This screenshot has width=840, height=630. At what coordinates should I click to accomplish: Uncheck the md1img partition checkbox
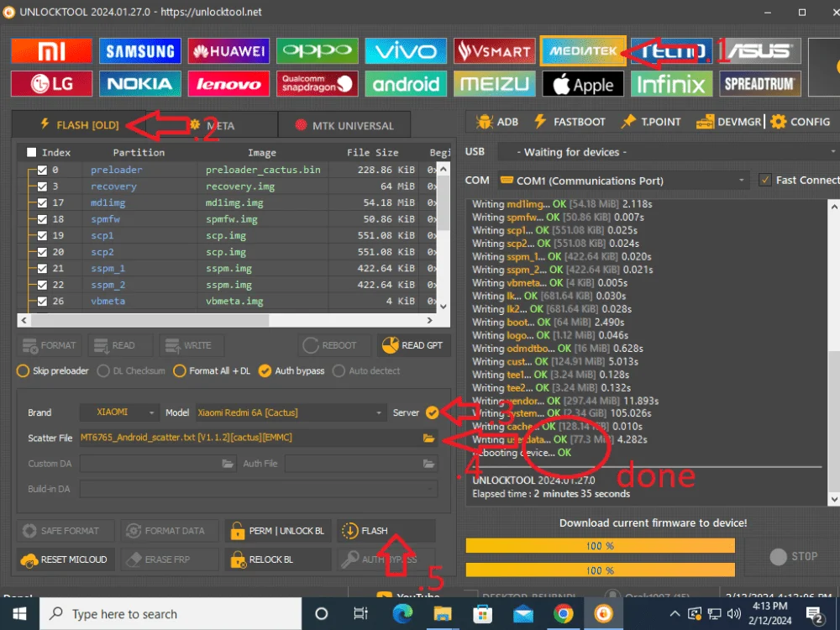tap(42, 203)
